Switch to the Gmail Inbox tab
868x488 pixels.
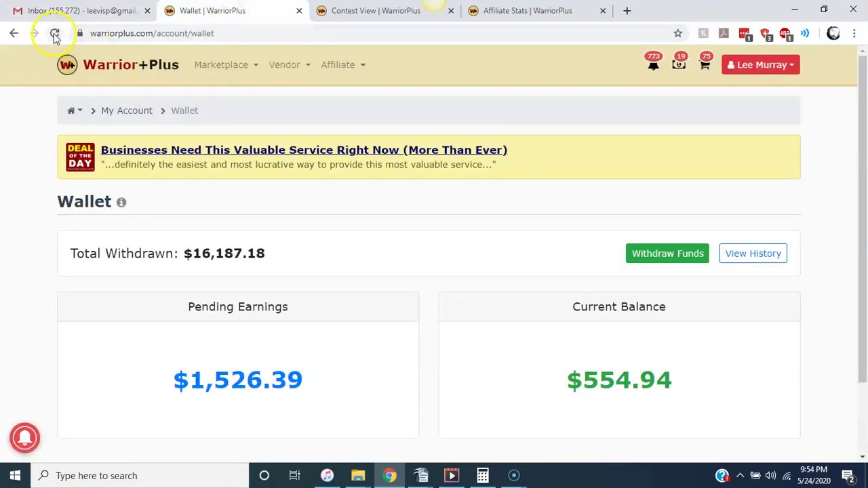click(81, 11)
